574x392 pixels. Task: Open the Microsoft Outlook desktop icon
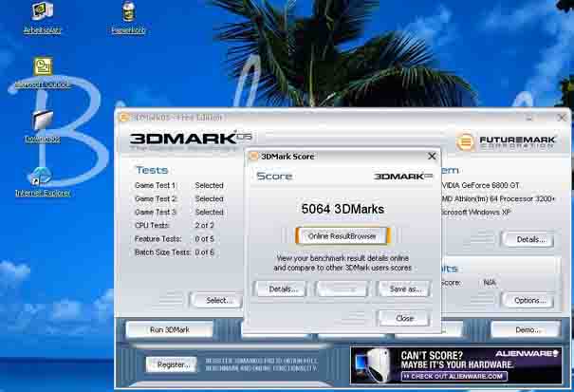point(43,72)
